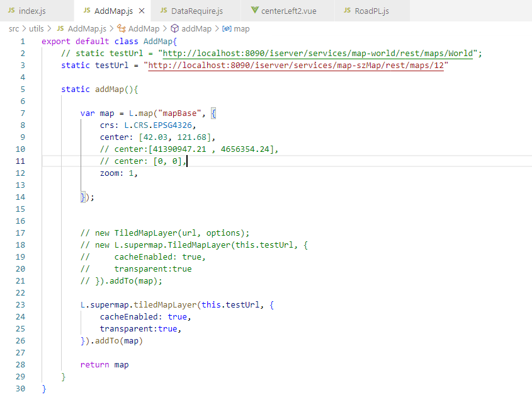Click the AddMap class breadcrumb

tap(144, 29)
